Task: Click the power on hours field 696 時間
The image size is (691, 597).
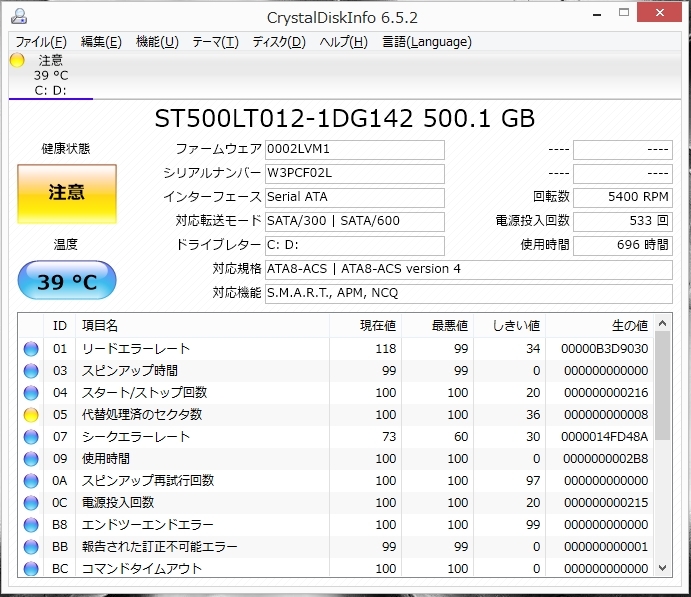Action: [x=623, y=245]
